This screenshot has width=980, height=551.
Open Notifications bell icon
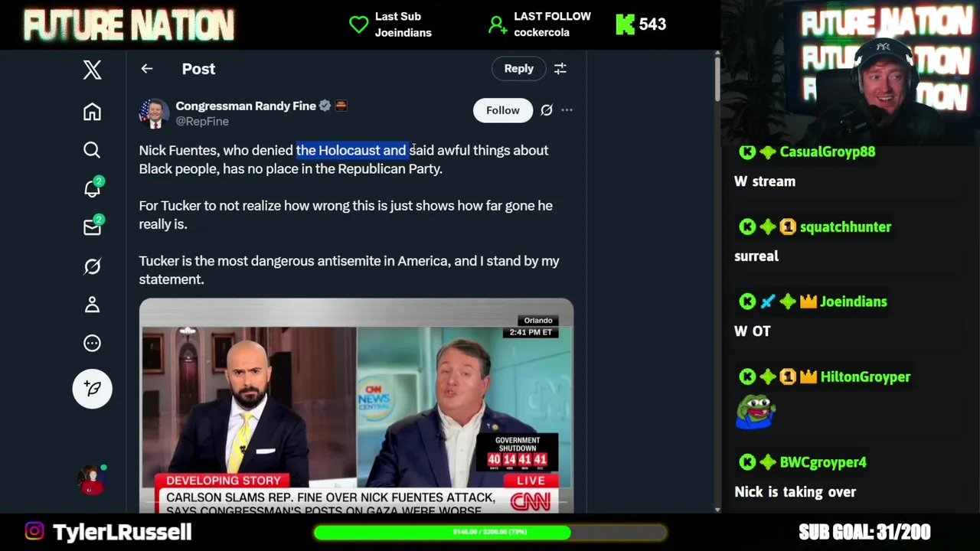click(x=92, y=187)
